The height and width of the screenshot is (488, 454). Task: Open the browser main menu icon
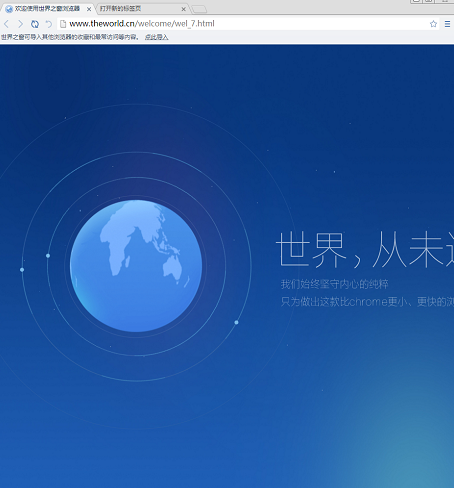[x=447, y=24]
